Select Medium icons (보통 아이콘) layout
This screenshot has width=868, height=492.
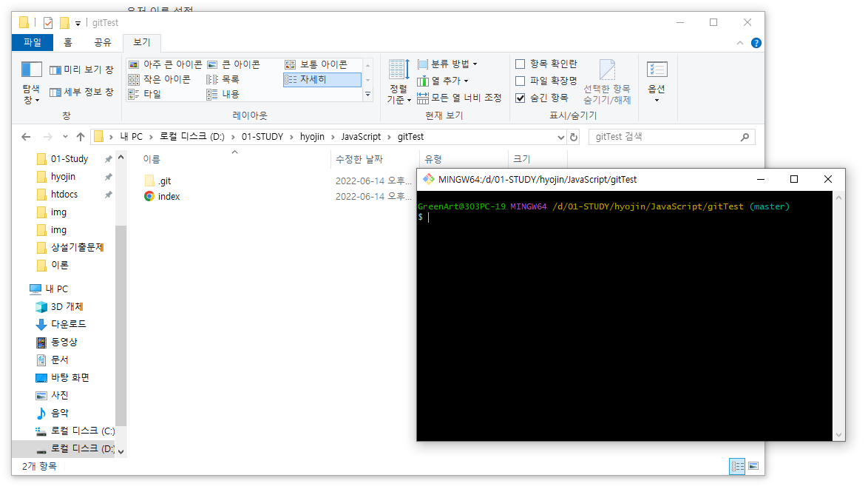316,64
